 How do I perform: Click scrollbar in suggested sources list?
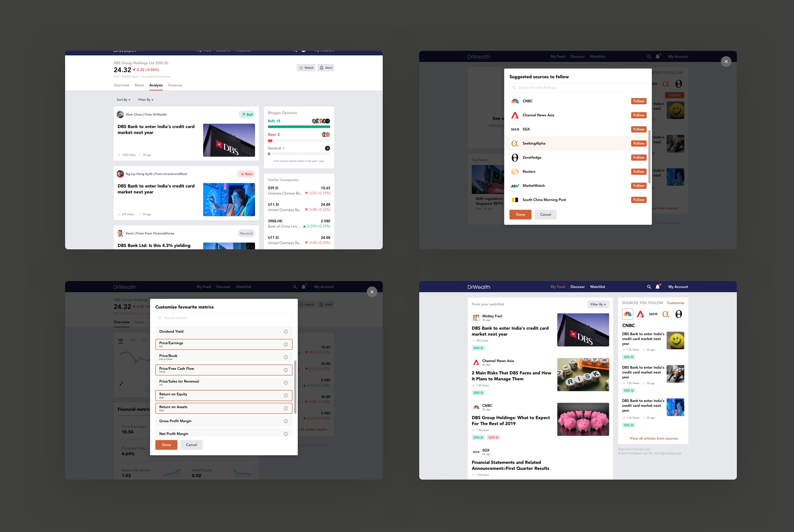(x=649, y=157)
